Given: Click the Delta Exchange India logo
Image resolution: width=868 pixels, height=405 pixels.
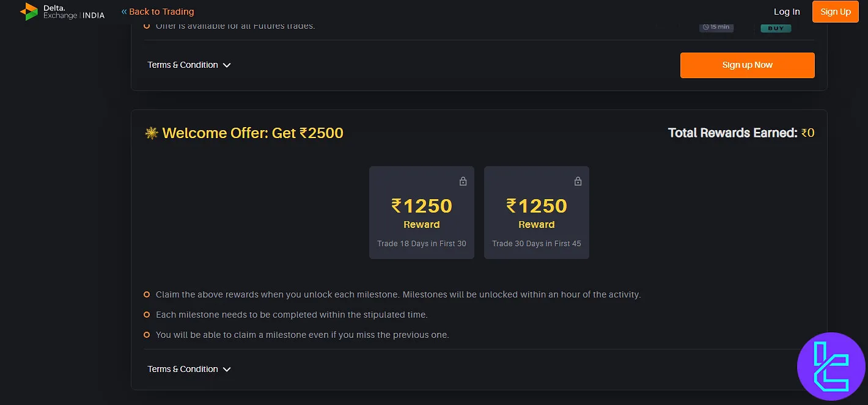Looking at the screenshot, I should [62, 11].
